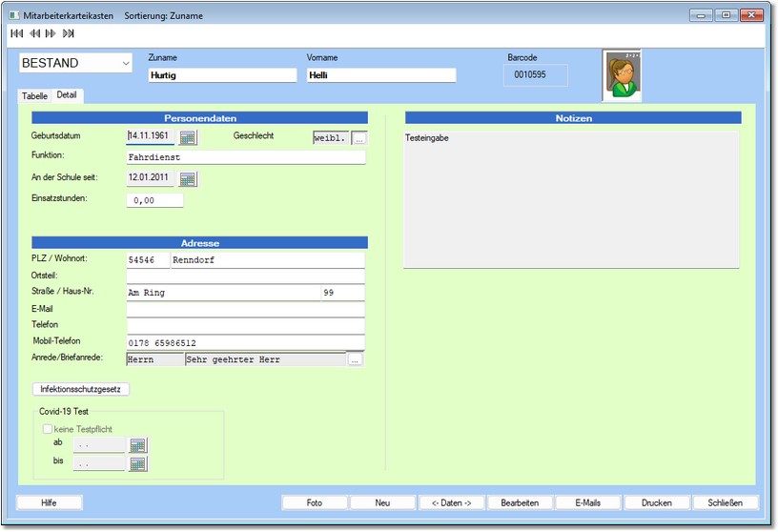This screenshot has height=532, width=778.
Task: Jump to last record navigation arrow
Action: point(69,33)
